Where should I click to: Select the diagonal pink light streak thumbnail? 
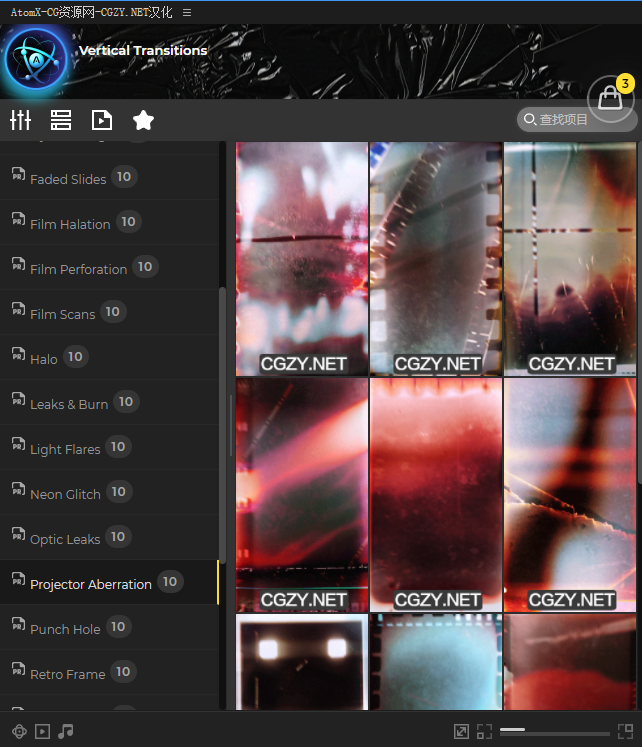pyautogui.click(x=302, y=495)
